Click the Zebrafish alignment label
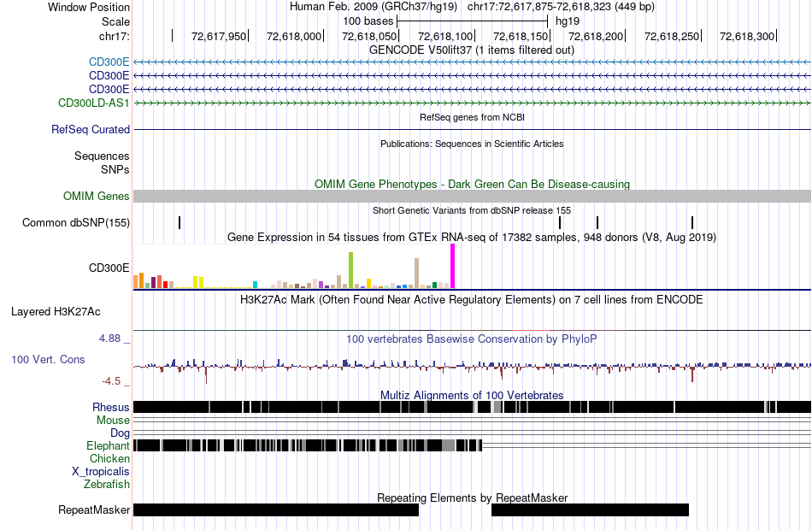Viewport: 812px width, 530px height. [x=107, y=485]
